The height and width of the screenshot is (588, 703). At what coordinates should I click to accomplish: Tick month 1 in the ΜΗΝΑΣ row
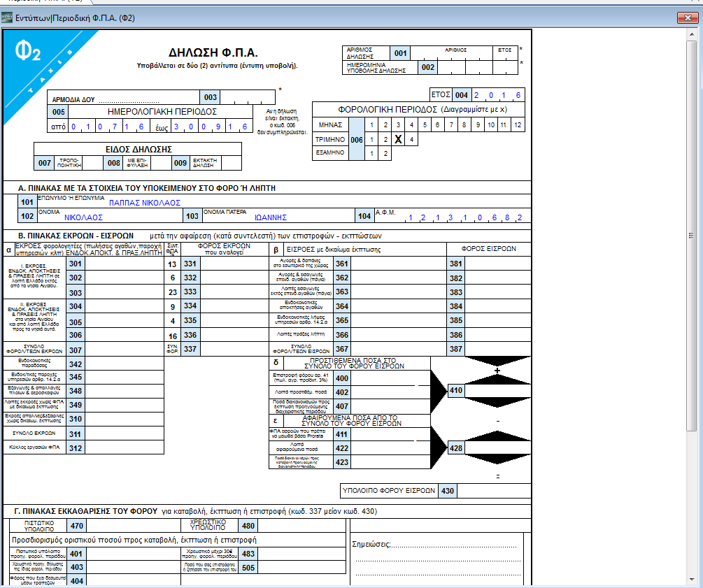[x=371, y=125]
